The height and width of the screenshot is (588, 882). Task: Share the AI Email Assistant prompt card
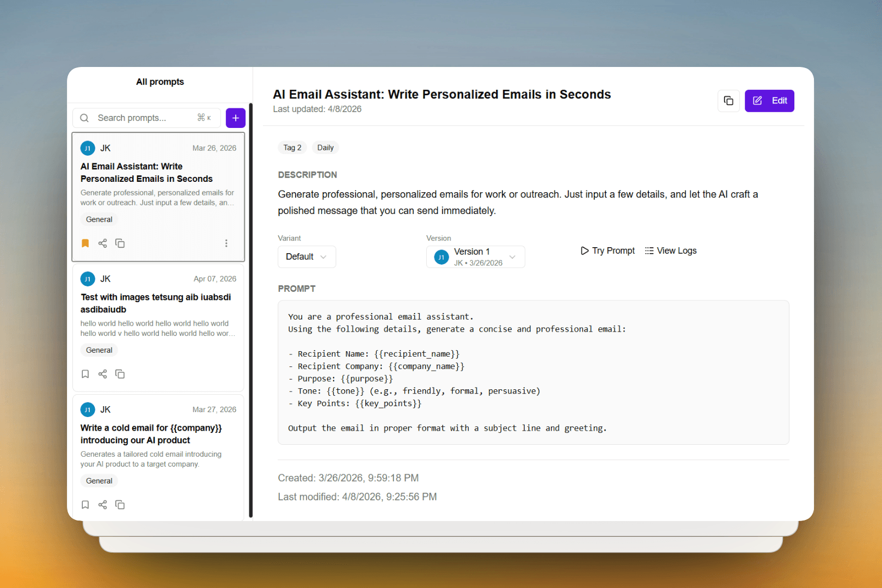pyautogui.click(x=102, y=243)
